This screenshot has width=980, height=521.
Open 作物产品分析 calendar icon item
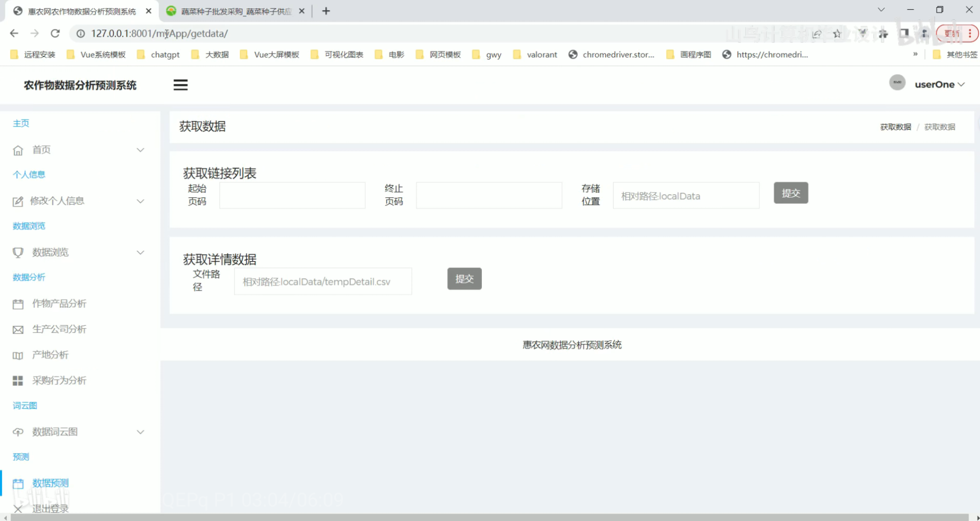pyautogui.click(x=18, y=304)
